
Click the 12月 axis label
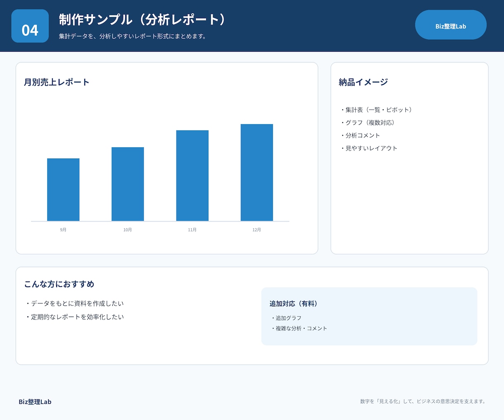(257, 230)
